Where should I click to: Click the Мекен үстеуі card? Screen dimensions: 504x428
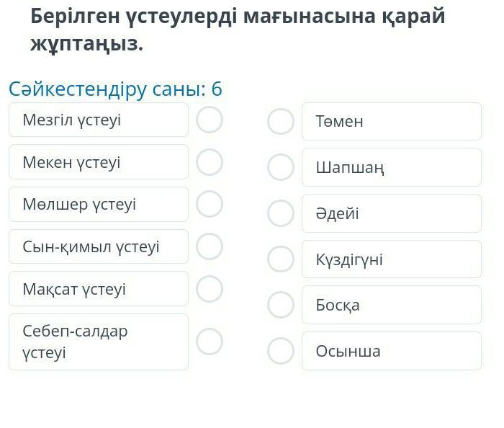coord(99,162)
